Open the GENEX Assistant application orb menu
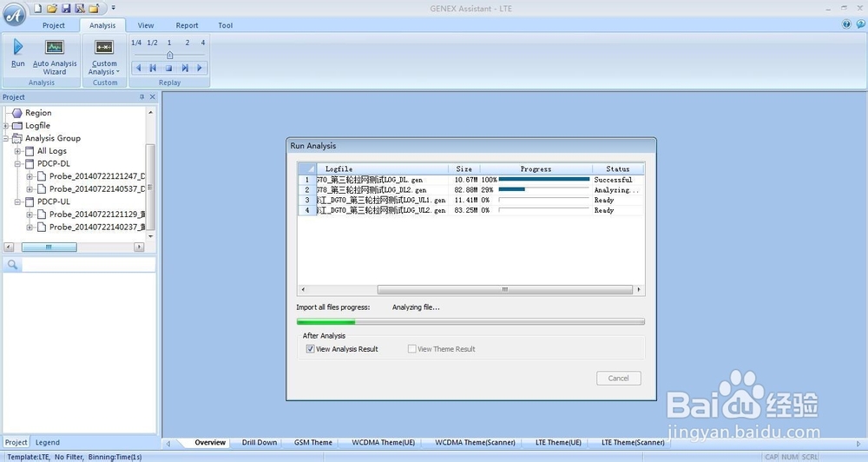Screen dimensions: 868x462 tap(14, 15)
